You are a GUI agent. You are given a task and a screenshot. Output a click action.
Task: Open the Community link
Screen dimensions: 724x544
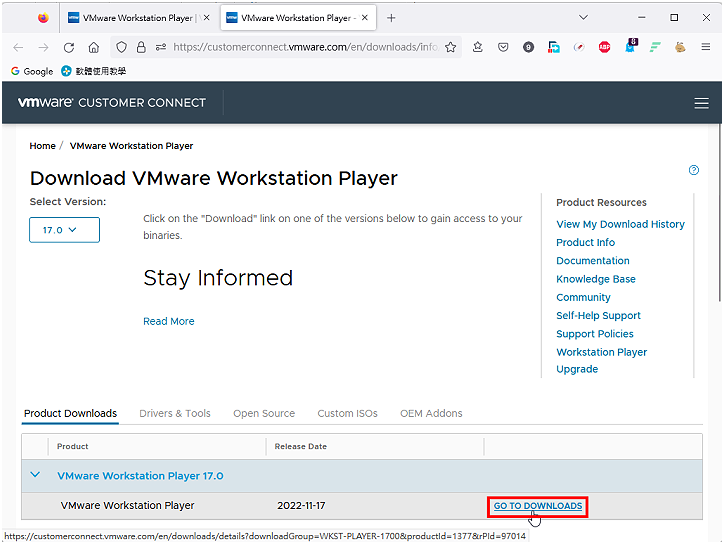click(583, 297)
